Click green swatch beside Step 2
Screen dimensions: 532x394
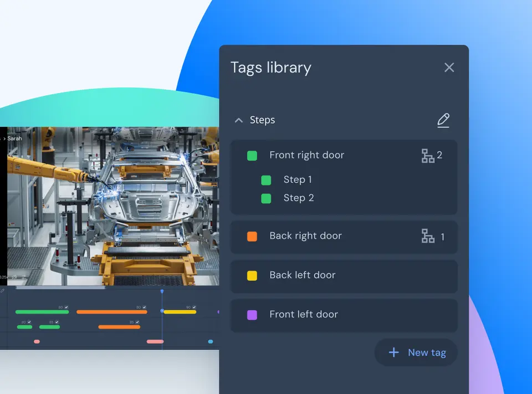(266, 198)
